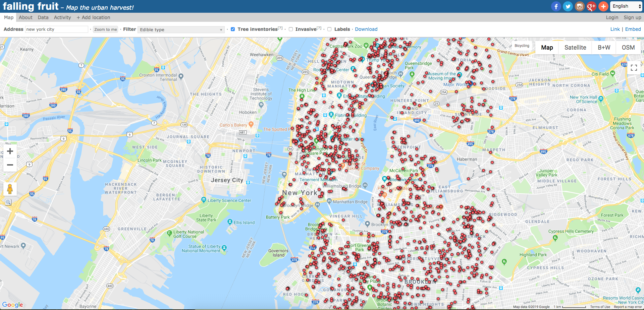Click the Add location menu item

click(x=93, y=17)
